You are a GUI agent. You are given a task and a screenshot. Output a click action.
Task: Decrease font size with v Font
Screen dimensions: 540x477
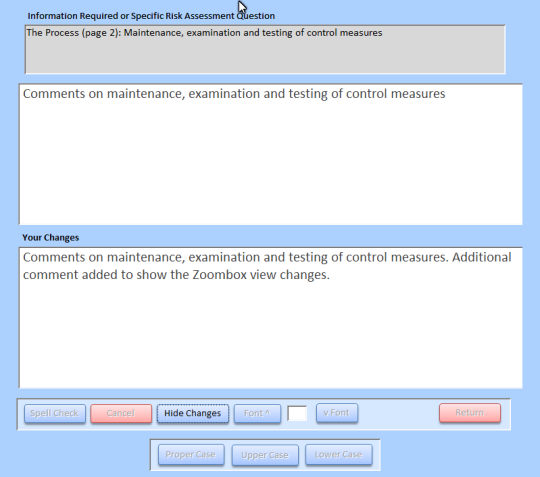[337, 413]
